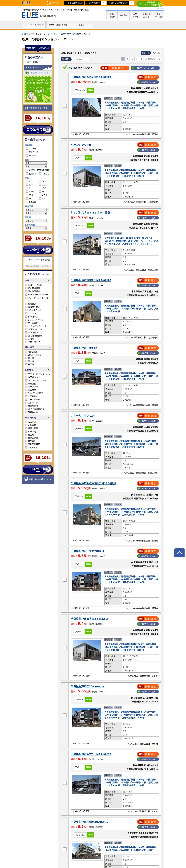Viewport: 186px width, 868px height.
Task: Click the 市区町村を選び直す map icon
Action: (26, 108)
